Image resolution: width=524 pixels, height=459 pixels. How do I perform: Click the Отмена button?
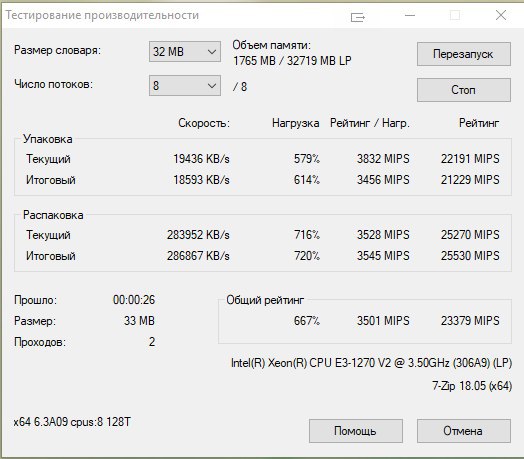pos(464,431)
